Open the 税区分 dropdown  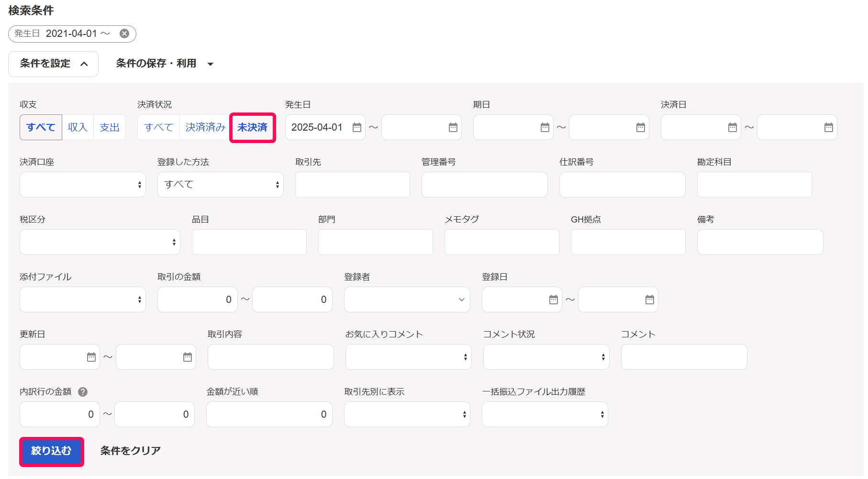(100, 242)
